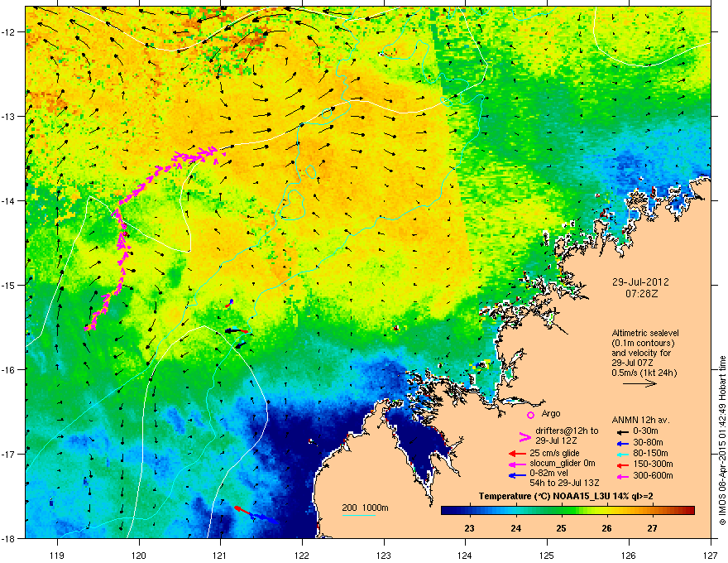The height and width of the screenshot is (563, 728).
Task: Click the magenta Argo circle legend symbol
Action: [530, 415]
